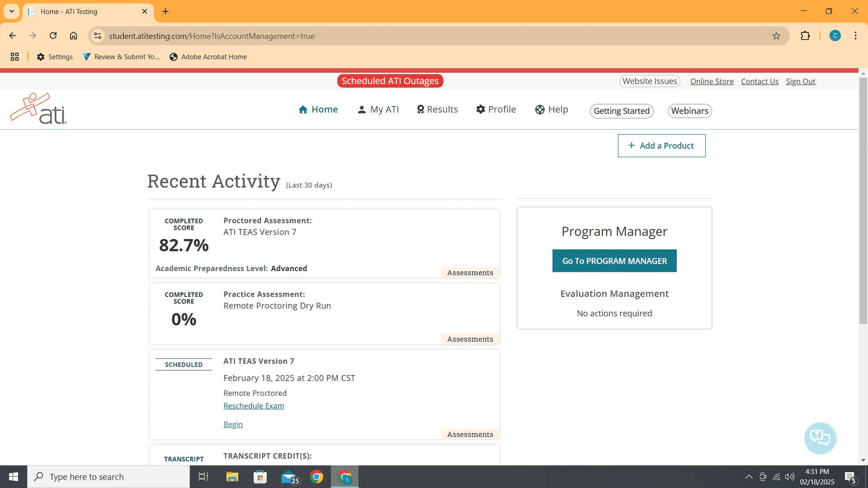The image size is (868, 488).
Task: Show hidden system tray icons
Action: point(749,477)
